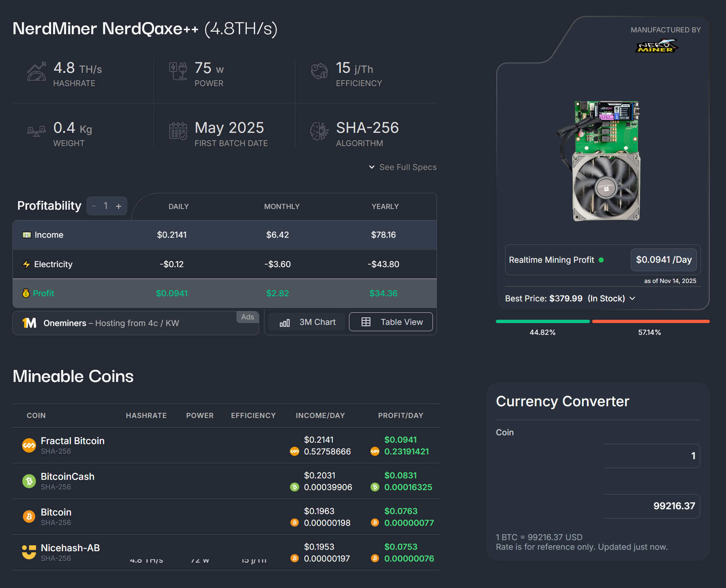The width and height of the screenshot is (726, 588).
Task: Increase miner quantity with plus button
Action: 118,206
